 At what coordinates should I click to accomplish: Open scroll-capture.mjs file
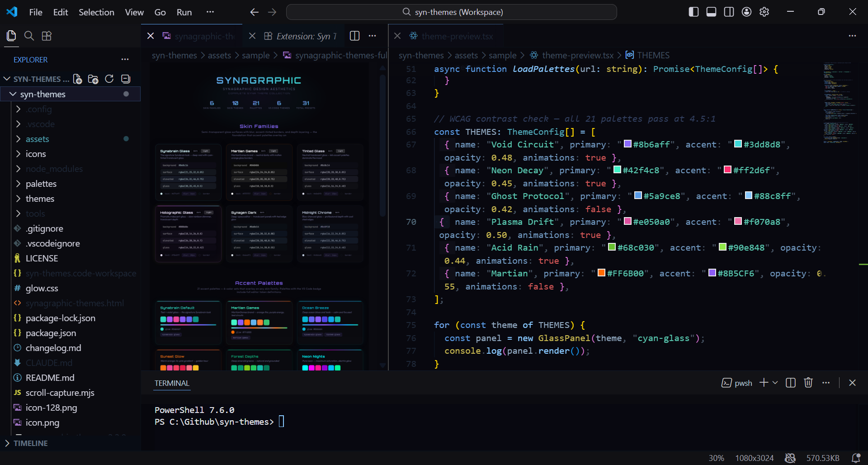click(x=60, y=393)
